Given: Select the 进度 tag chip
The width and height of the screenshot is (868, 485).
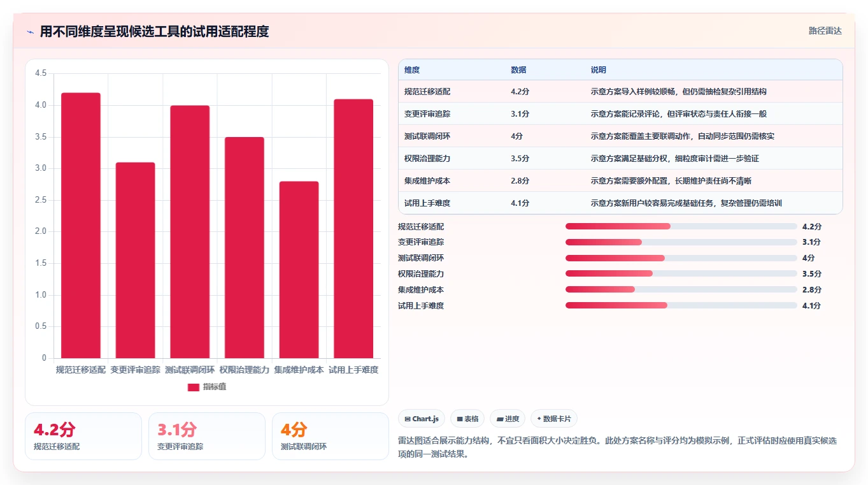Looking at the screenshot, I should [x=508, y=419].
